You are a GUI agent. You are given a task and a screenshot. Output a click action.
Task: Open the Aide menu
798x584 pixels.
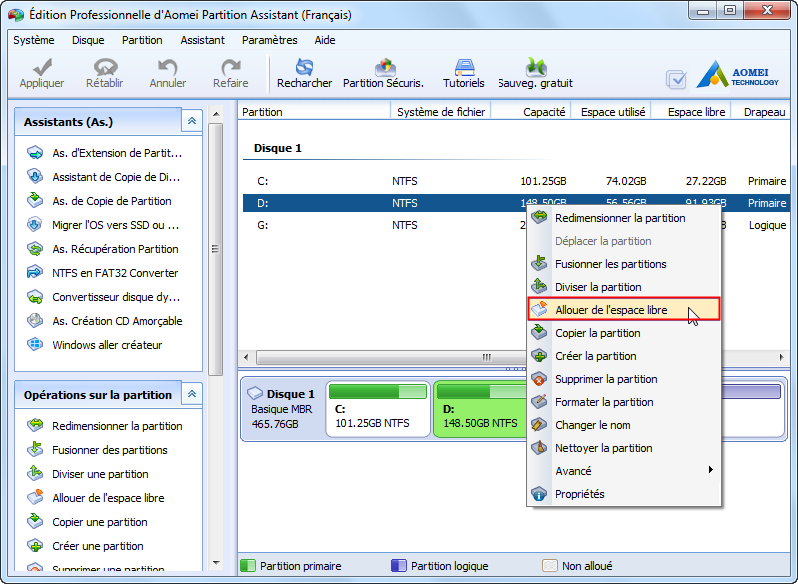[x=325, y=40]
